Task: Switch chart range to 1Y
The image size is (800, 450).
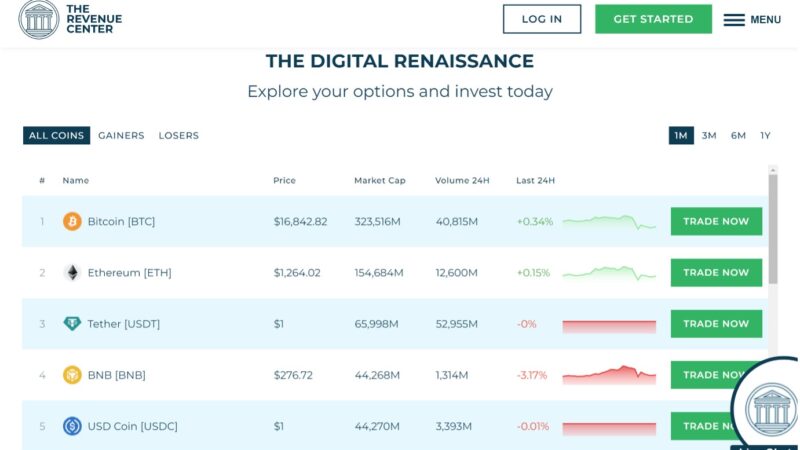Action: click(765, 136)
